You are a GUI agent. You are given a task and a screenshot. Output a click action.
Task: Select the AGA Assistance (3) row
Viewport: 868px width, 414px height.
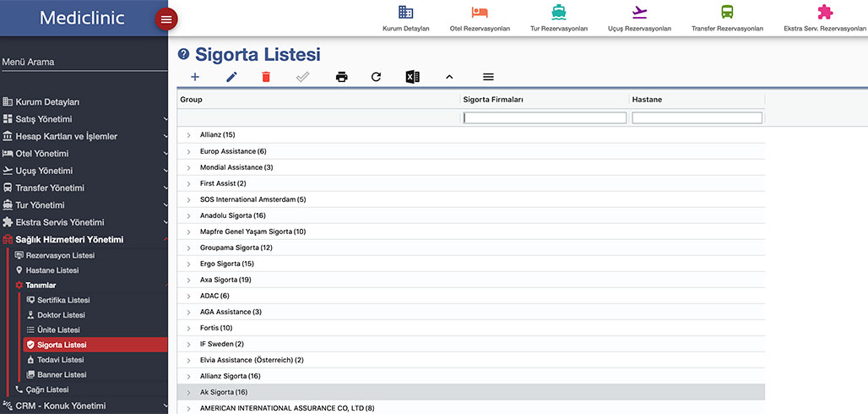tap(471, 312)
